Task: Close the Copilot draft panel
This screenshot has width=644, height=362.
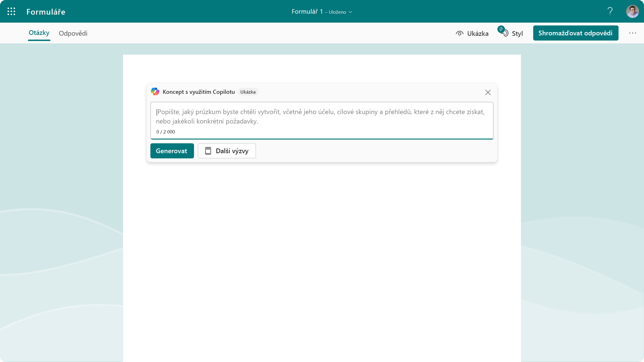Action: coord(488,92)
